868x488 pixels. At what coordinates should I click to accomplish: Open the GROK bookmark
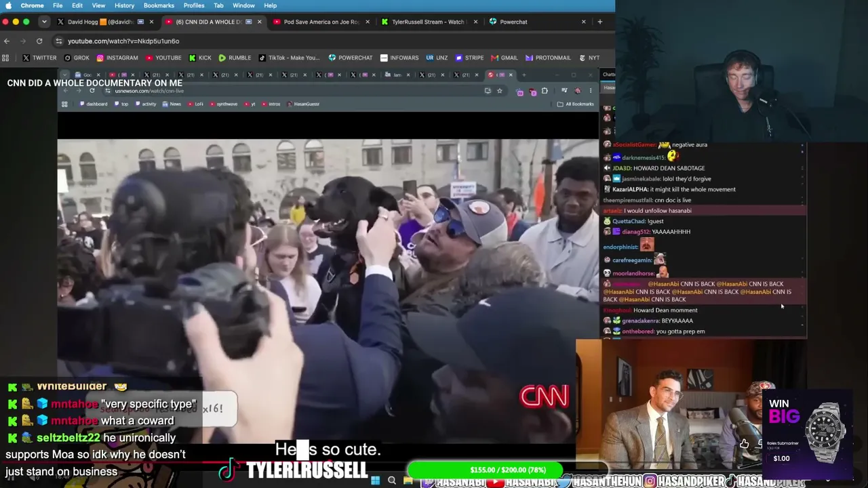point(76,58)
